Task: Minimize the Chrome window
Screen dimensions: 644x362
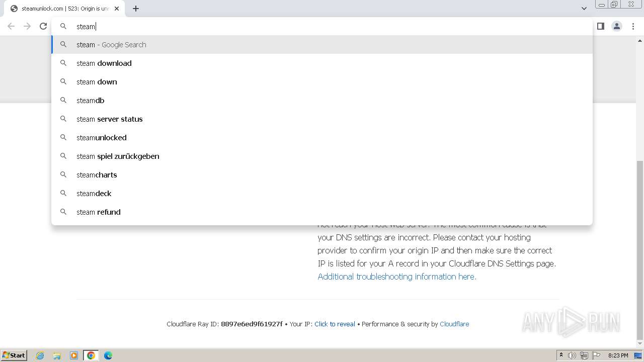Action: [601, 4]
